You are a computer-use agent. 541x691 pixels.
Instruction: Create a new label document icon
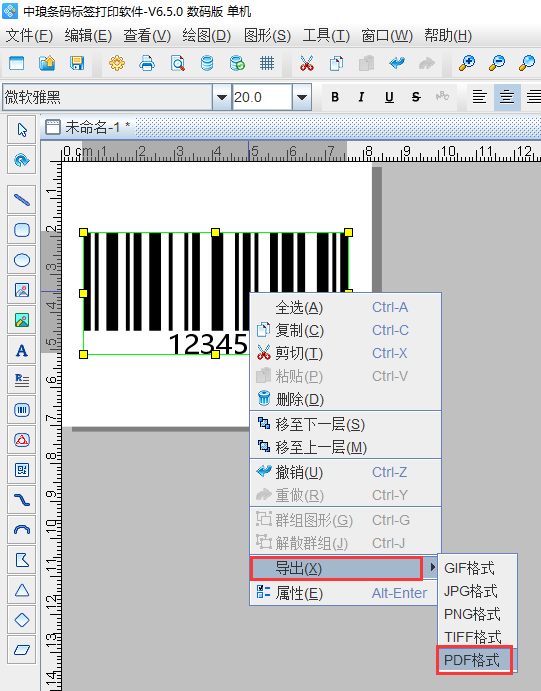coord(17,63)
